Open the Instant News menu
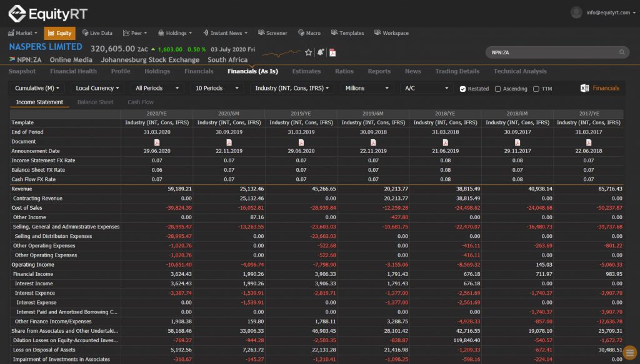The height and width of the screenshot is (364, 640). click(x=225, y=33)
